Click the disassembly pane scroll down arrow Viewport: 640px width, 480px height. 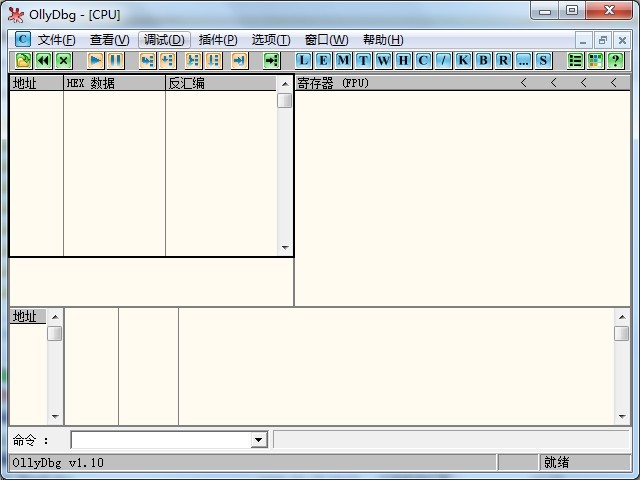[x=285, y=248]
